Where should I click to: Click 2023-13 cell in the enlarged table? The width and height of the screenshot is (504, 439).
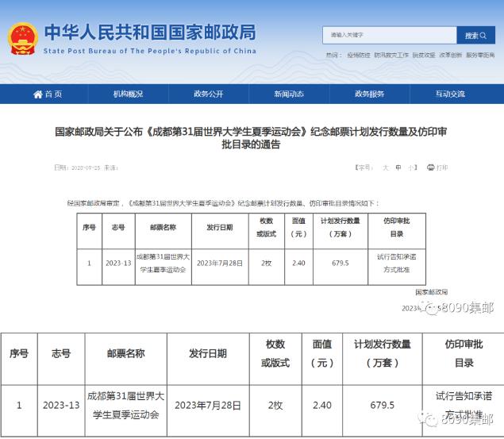[x=61, y=405]
